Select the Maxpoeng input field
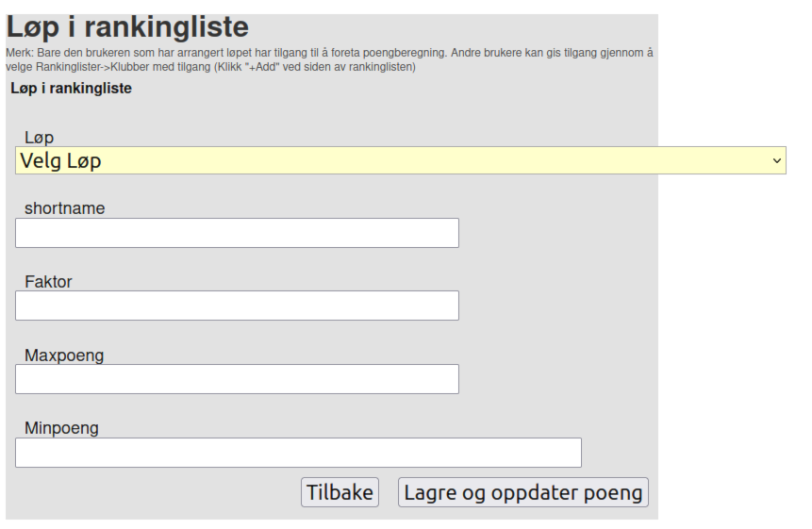This screenshot has height=529, width=812. tap(237, 379)
